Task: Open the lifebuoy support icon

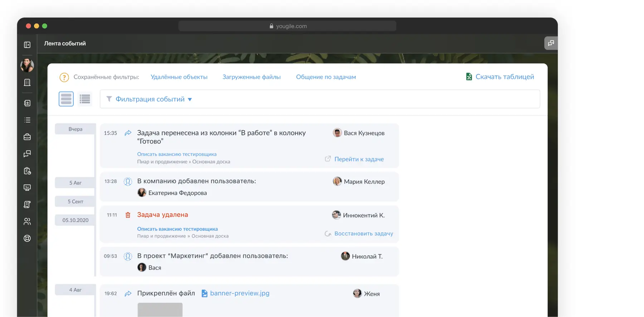Action: click(x=27, y=238)
